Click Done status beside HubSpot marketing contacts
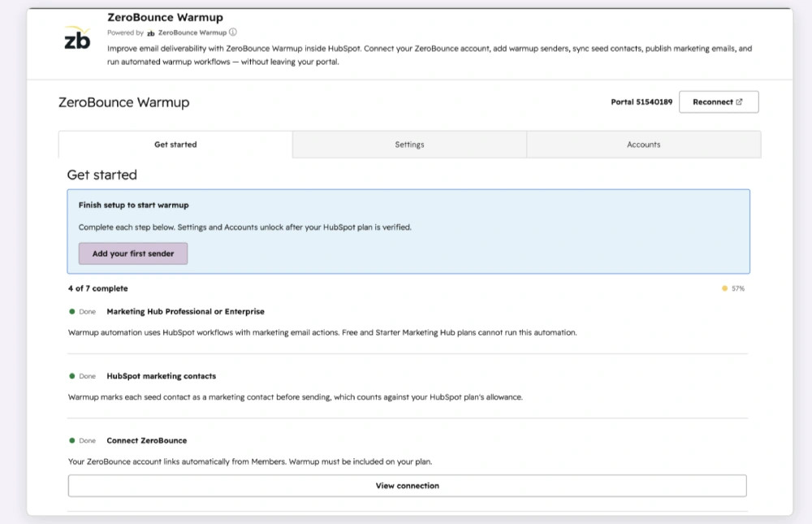The image size is (812, 524). tap(83, 376)
